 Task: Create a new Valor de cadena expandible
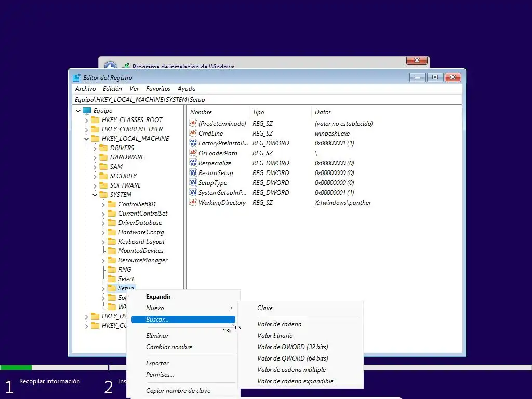pyautogui.click(x=301, y=381)
